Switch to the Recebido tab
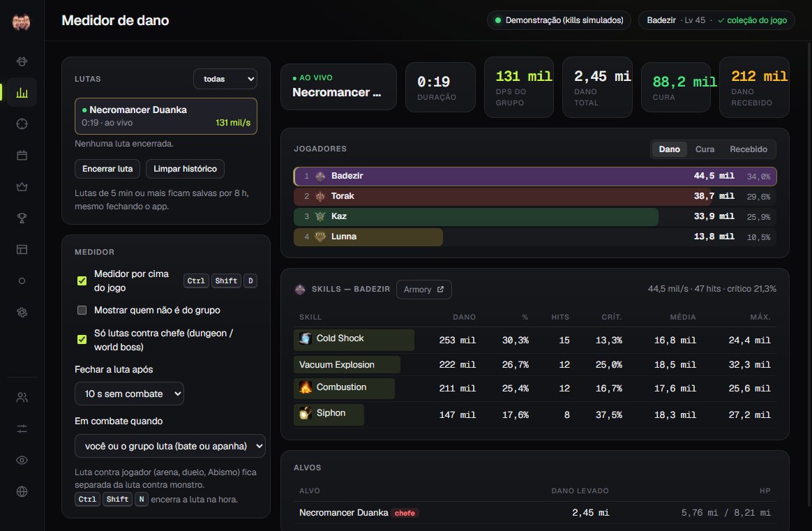 [x=749, y=149]
